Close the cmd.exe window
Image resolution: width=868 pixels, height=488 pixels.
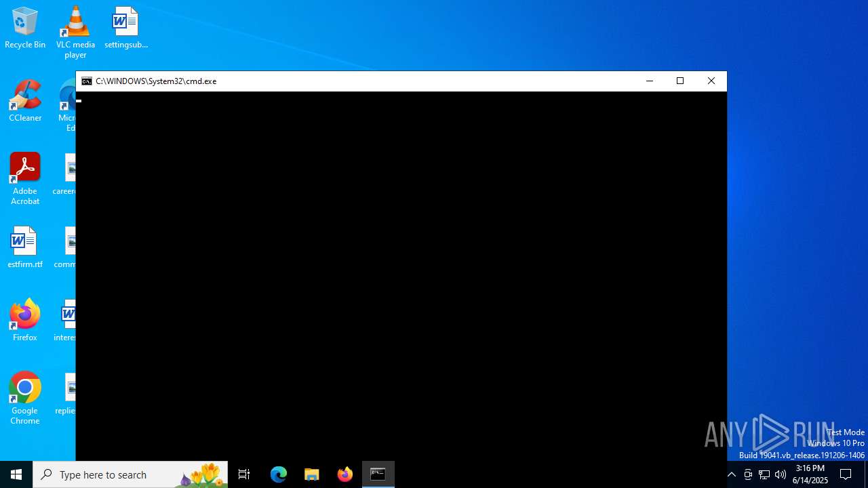coord(711,81)
